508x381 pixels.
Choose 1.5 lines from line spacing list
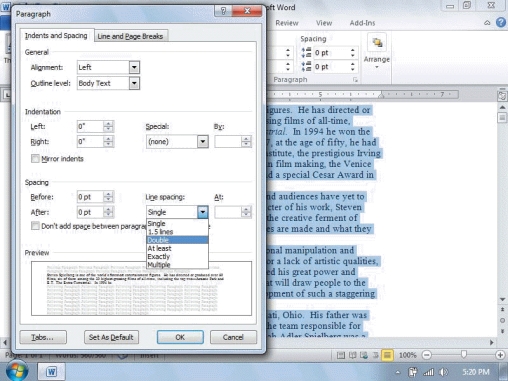pyautogui.click(x=177, y=232)
